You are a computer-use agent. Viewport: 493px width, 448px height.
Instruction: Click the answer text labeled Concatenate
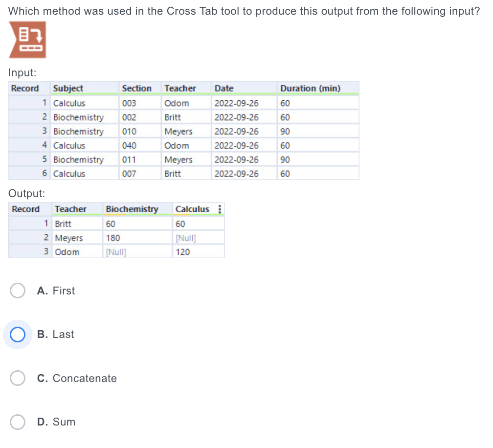pyautogui.click(x=85, y=378)
